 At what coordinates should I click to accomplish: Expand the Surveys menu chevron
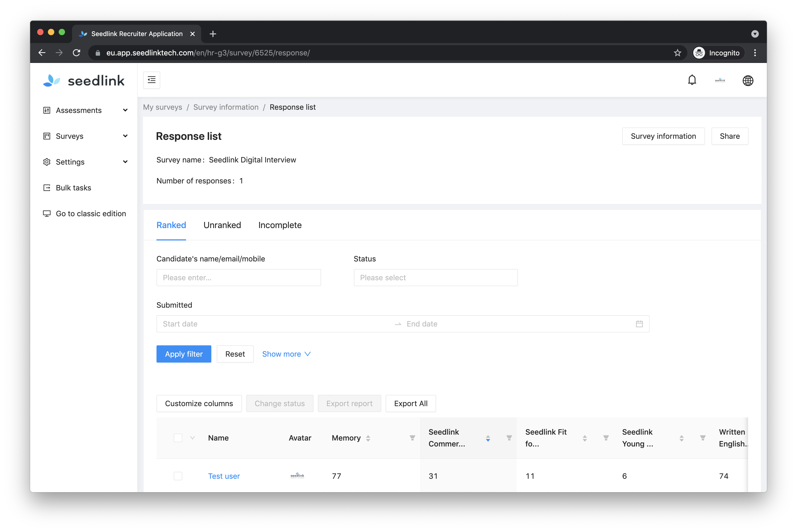tap(125, 136)
